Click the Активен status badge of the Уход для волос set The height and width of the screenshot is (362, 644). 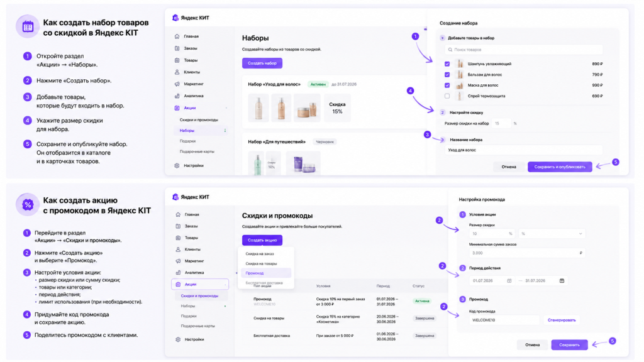[318, 85]
